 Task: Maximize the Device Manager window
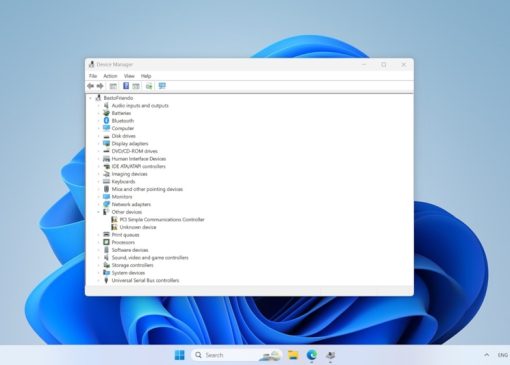click(x=384, y=65)
